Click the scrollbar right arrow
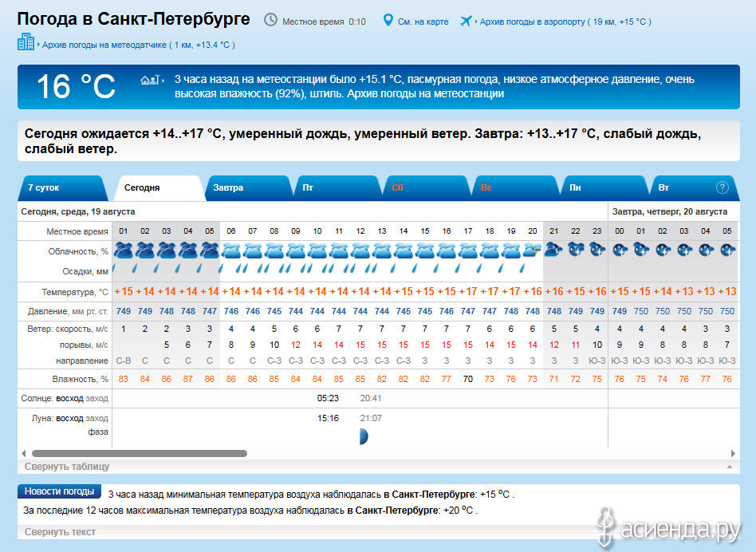This screenshot has width=756, height=552. [x=733, y=453]
